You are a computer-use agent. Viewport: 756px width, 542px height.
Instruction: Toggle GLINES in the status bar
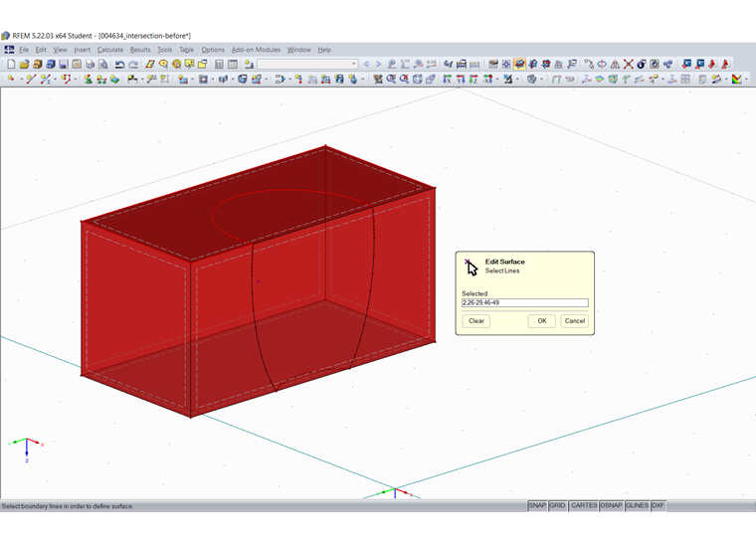(637, 505)
